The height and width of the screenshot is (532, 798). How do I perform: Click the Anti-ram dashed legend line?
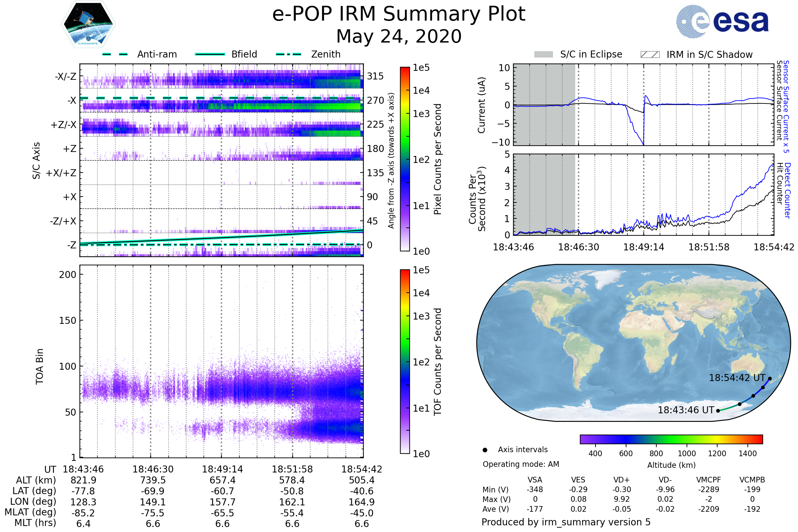pyautogui.click(x=115, y=54)
